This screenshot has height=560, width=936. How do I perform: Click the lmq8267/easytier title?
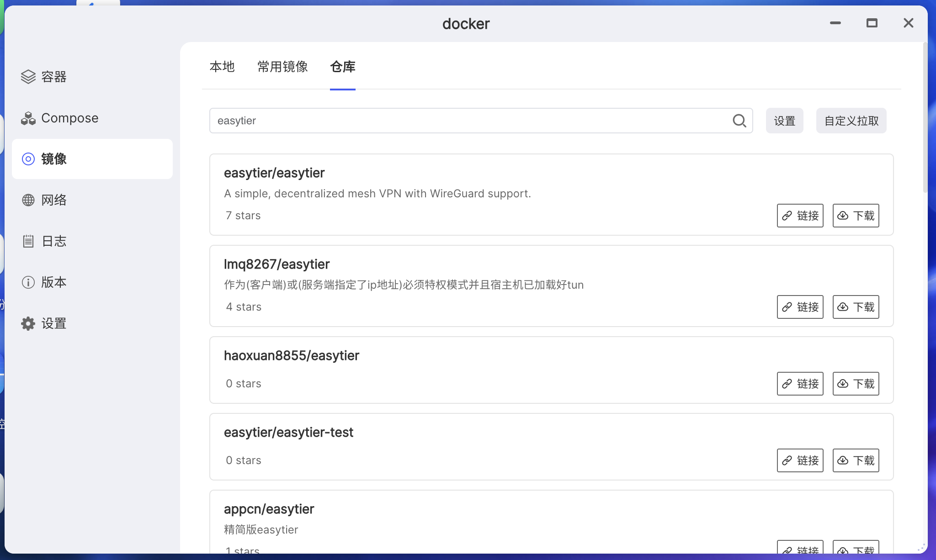point(277,264)
